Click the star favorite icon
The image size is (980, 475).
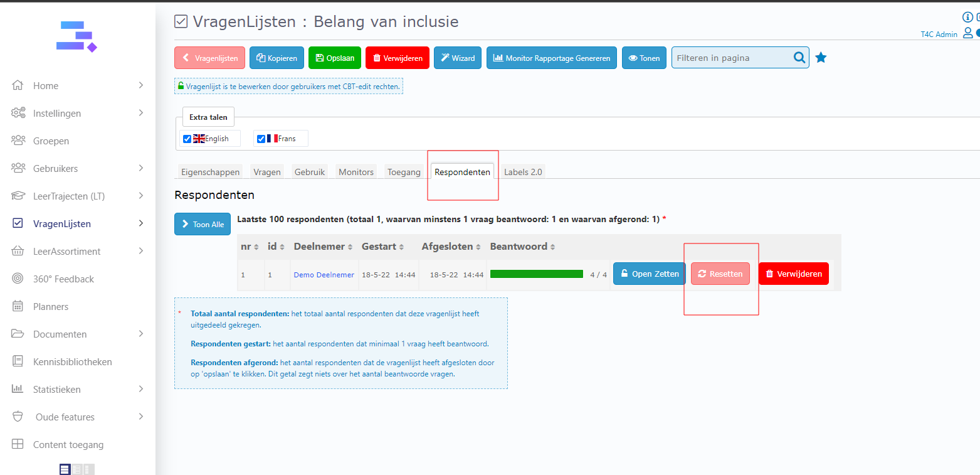[x=821, y=58]
